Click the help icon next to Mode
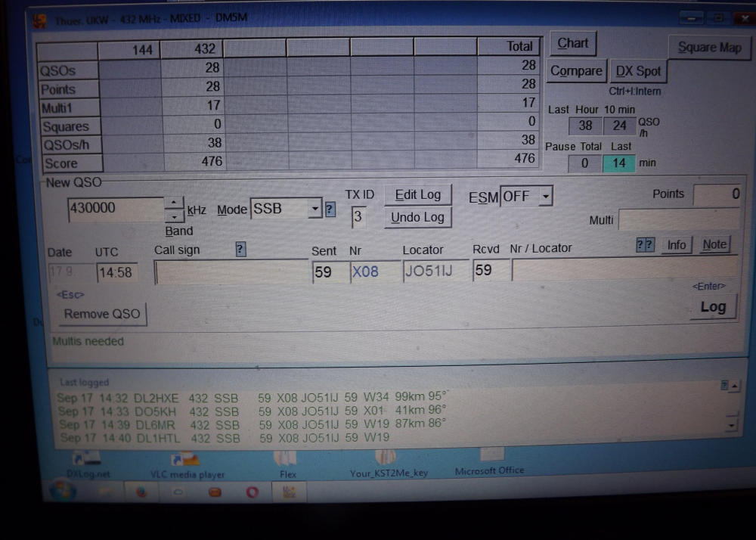756x540 pixels. click(330, 209)
